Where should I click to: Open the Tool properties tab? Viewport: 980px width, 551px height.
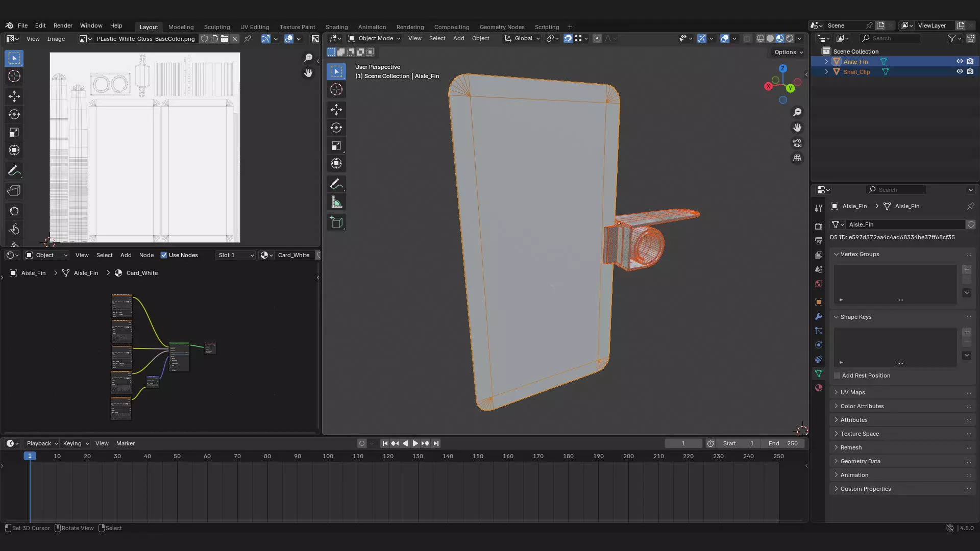[819, 208]
